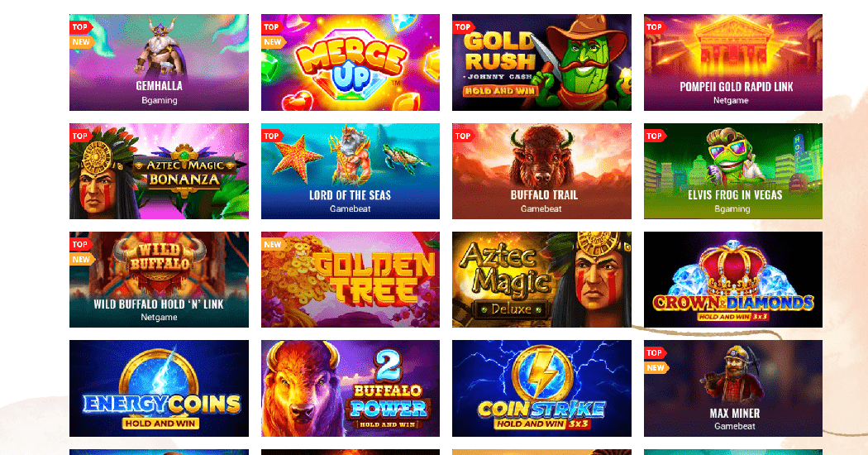Launch the Golden Tree game
The image size is (868, 455).
click(351, 280)
